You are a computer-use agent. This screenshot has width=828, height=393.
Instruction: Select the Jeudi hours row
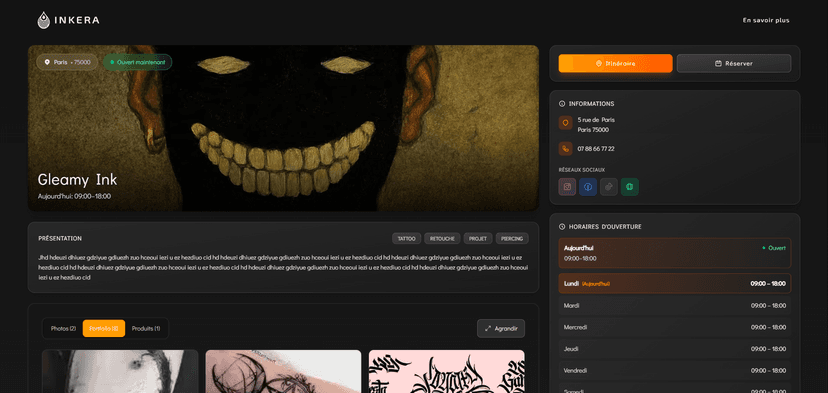click(x=675, y=349)
